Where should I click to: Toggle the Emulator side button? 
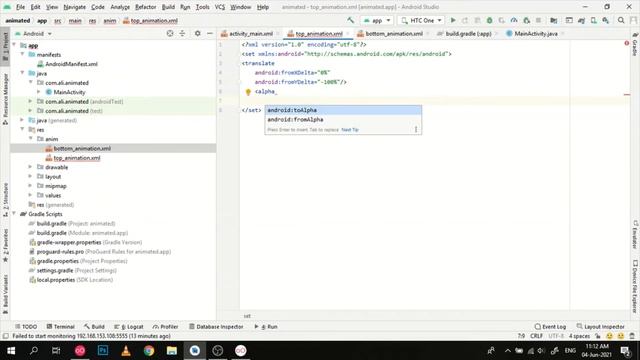635,234
